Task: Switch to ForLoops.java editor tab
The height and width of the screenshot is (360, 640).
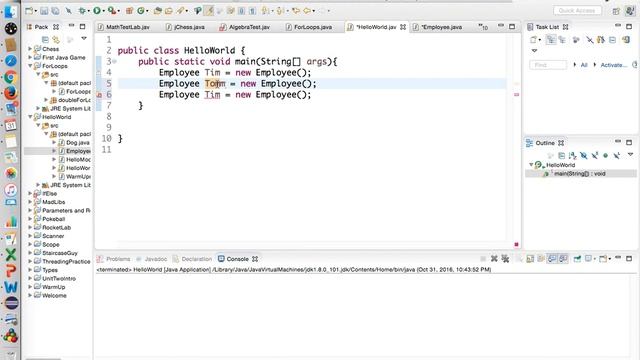Action: tap(313, 27)
